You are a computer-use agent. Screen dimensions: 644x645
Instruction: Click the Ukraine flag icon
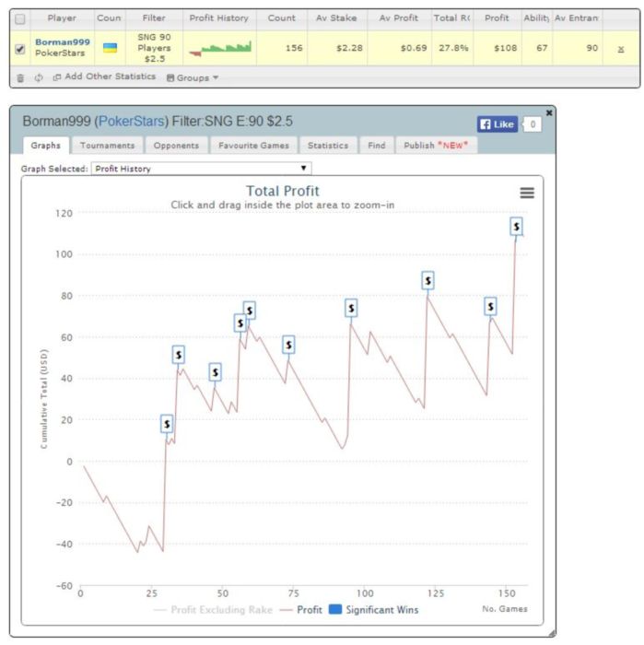click(110, 48)
